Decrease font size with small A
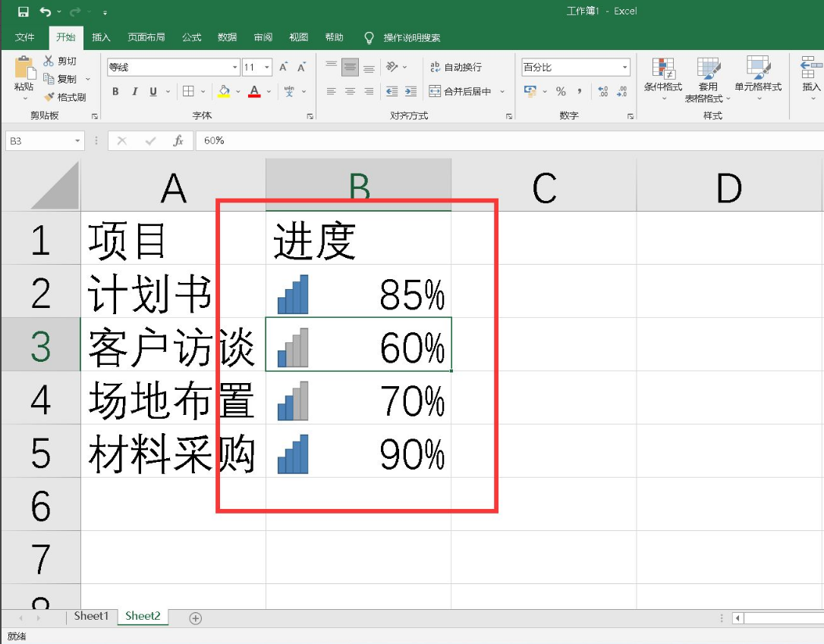Screen dimensions: 824x644 coord(301,67)
